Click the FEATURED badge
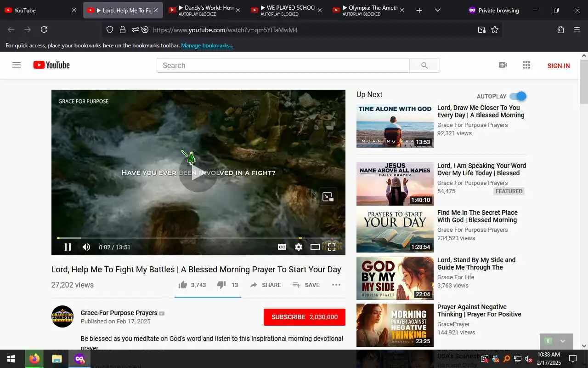 (509, 191)
